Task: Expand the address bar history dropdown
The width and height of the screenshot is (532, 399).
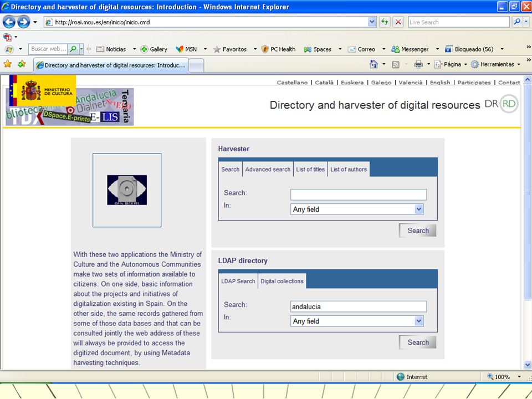Action: click(x=372, y=22)
